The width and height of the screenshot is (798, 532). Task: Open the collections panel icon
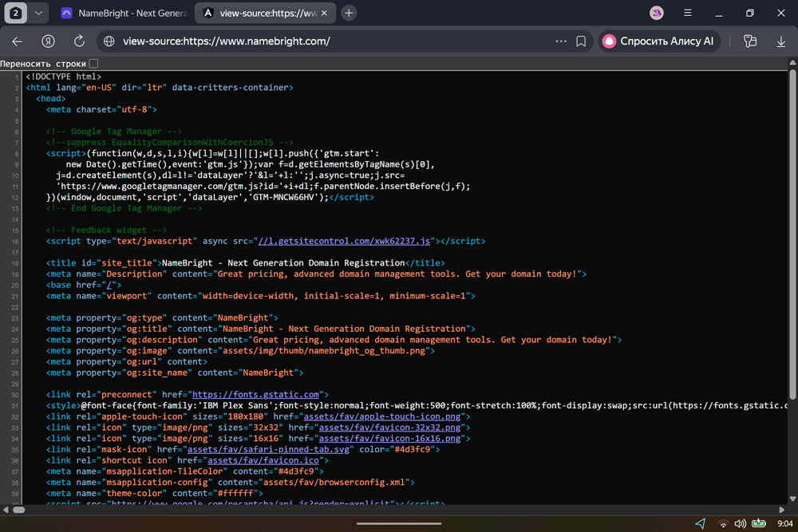coord(750,41)
